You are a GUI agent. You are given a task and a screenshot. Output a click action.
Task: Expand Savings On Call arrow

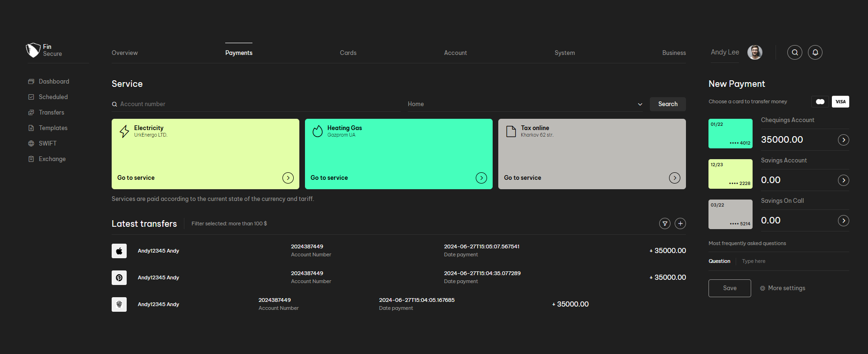[x=843, y=221]
